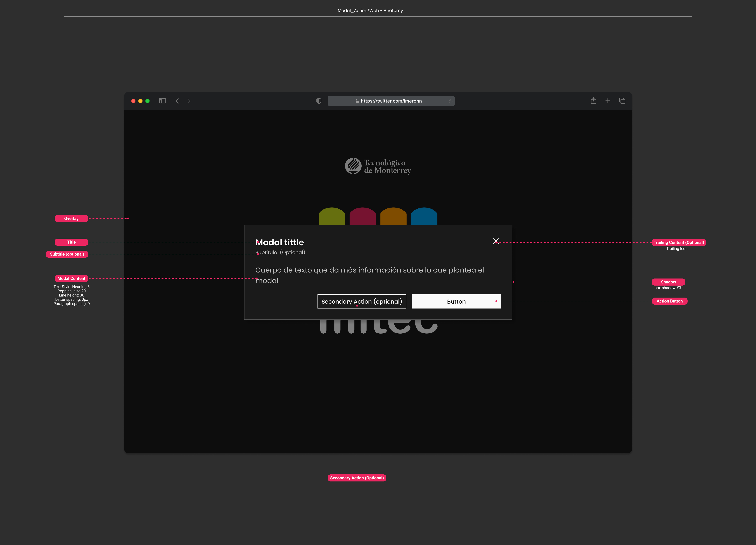Go forward with the browser forward arrow
The image size is (756, 545).
pyautogui.click(x=189, y=101)
